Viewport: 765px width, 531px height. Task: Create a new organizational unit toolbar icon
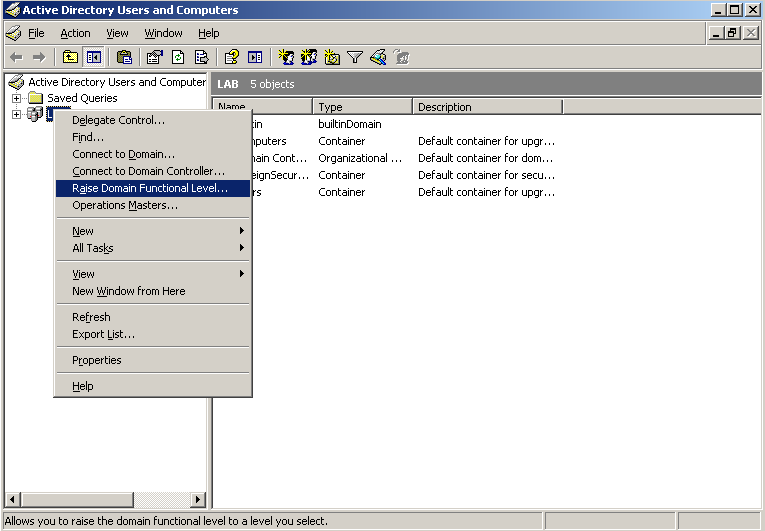click(332, 58)
